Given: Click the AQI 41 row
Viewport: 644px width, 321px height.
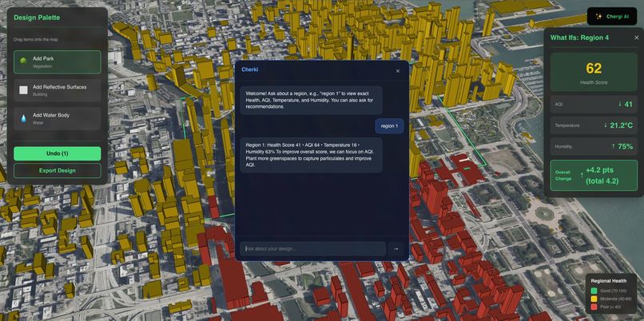Looking at the screenshot, I should coord(594,105).
